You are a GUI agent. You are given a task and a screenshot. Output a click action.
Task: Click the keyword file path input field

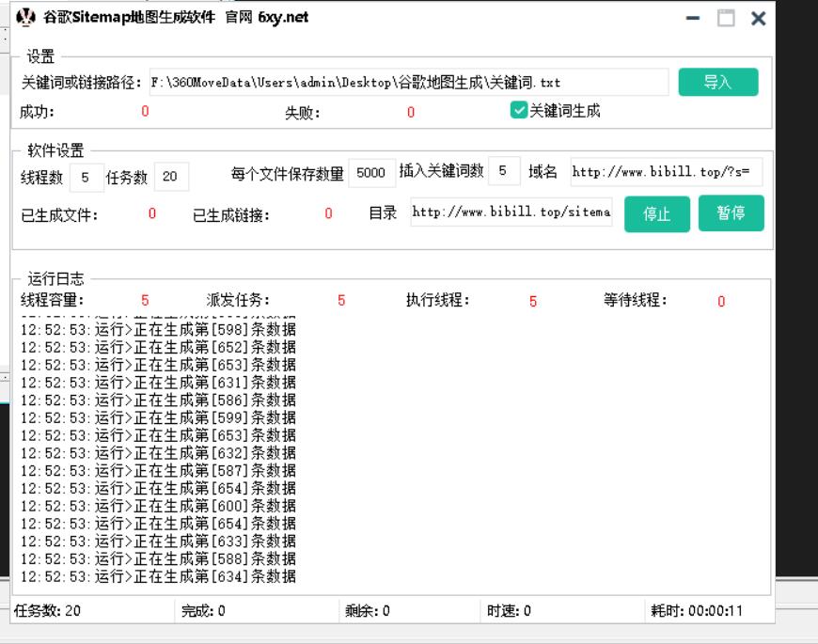click(409, 82)
